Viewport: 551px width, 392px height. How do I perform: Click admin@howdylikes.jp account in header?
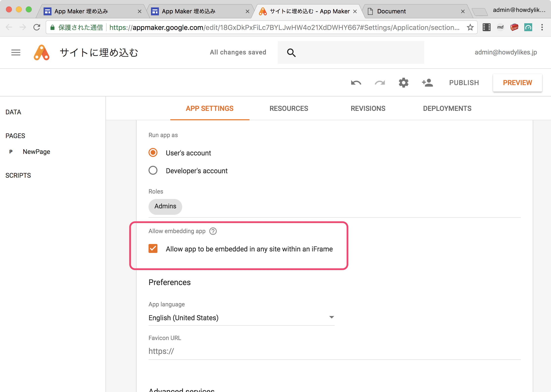click(x=506, y=52)
